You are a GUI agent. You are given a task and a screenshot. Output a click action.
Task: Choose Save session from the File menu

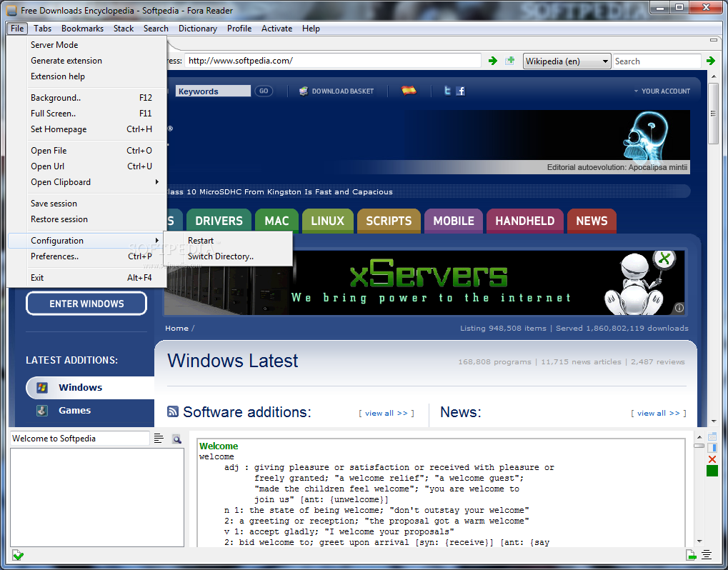87,204
